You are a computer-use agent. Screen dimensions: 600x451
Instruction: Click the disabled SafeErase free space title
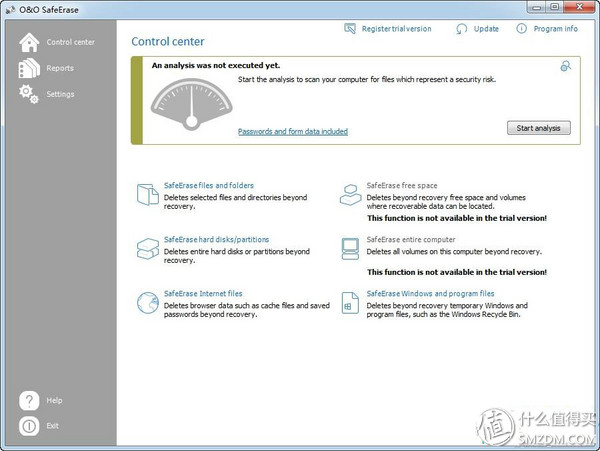pyautogui.click(x=402, y=186)
